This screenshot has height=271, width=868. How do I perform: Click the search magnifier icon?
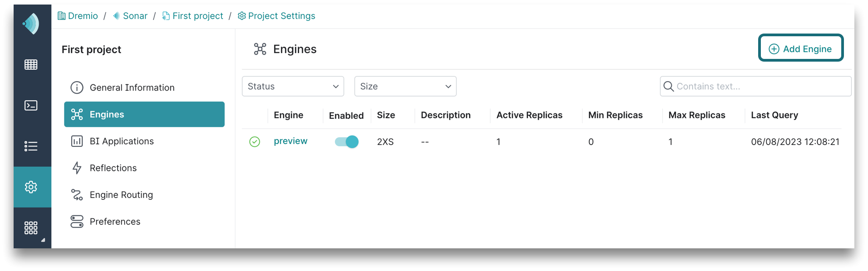coord(668,86)
